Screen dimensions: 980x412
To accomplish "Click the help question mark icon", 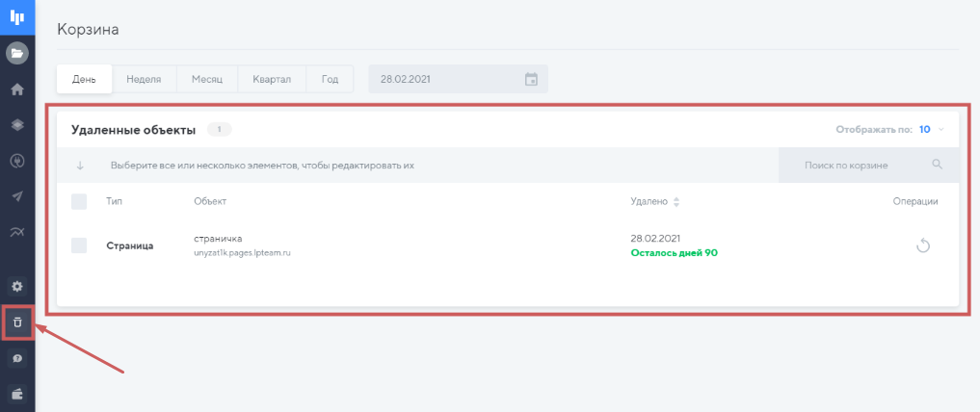I will [17, 358].
